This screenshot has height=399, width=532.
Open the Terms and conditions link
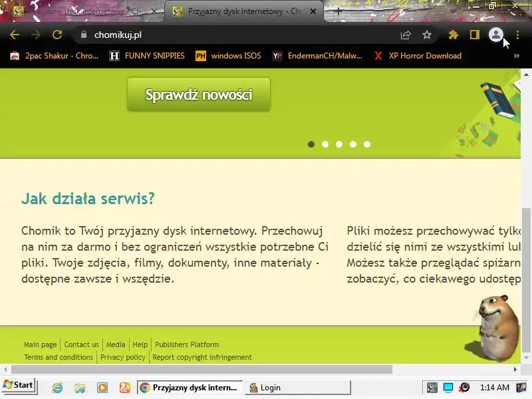tap(59, 357)
